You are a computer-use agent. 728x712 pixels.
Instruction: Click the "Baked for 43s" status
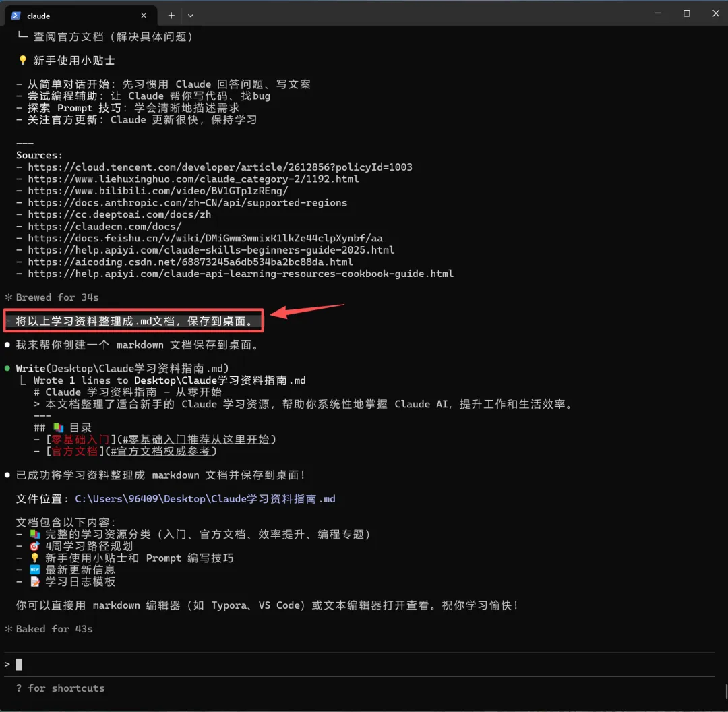(x=49, y=629)
